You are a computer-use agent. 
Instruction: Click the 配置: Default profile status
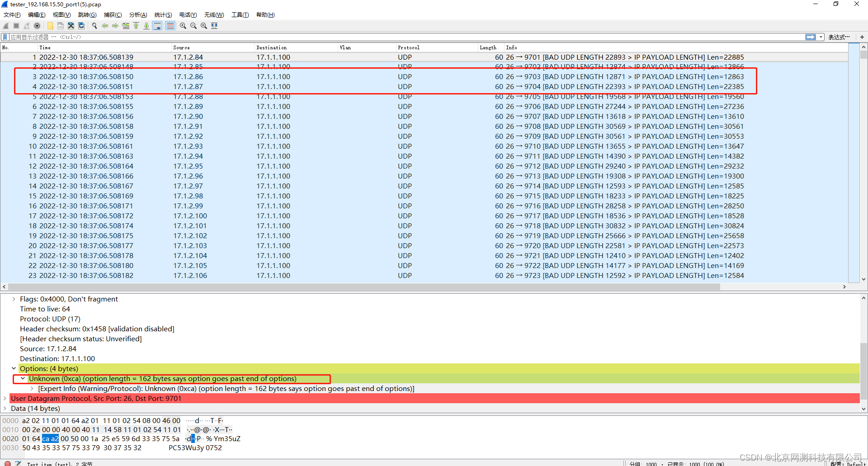click(x=848, y=464)
